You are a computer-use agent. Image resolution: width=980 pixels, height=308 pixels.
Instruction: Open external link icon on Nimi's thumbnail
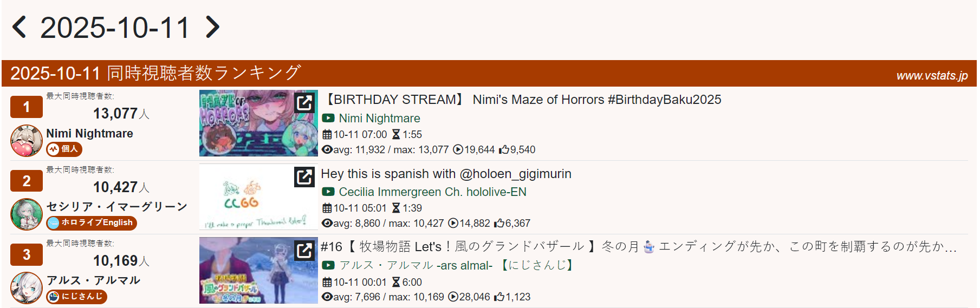(304, 102)
